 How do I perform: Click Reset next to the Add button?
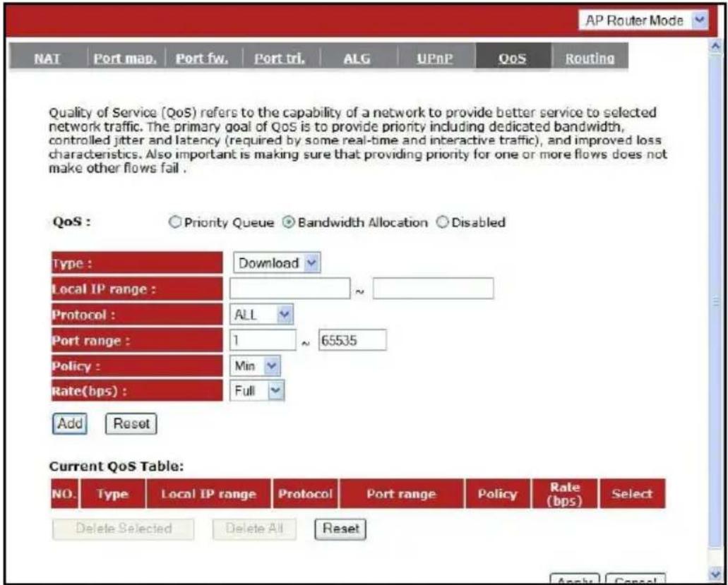[x=131, y=423]
